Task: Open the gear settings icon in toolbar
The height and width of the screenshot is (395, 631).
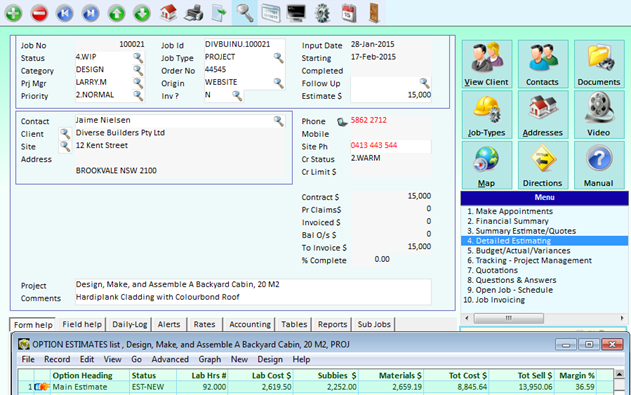Action: (x=322, y=13)
